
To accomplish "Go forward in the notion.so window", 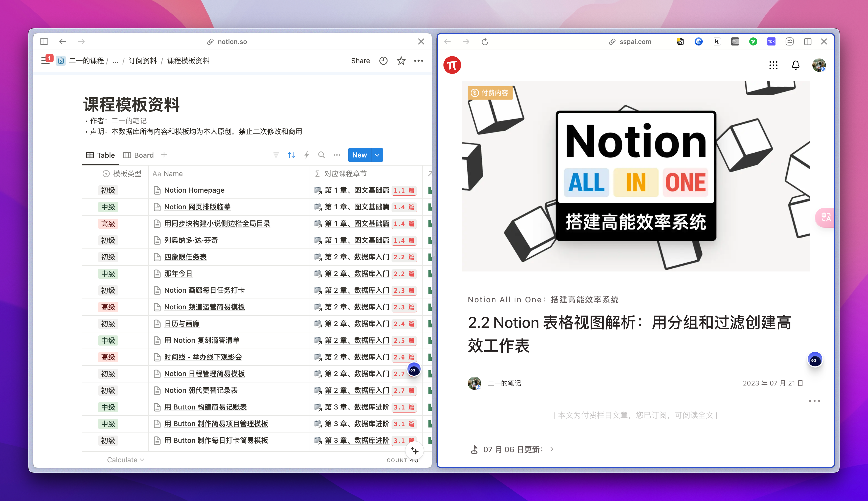I will point(81,42).
